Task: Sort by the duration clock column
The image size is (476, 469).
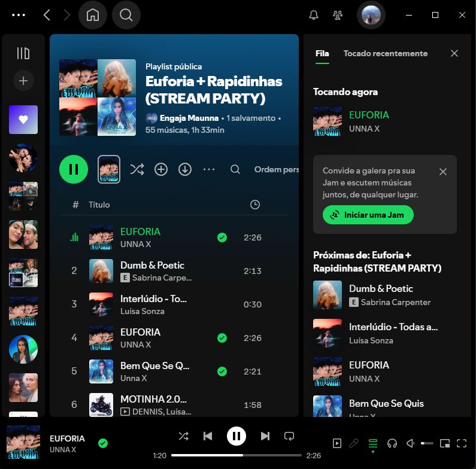Action: coord(254,205)
